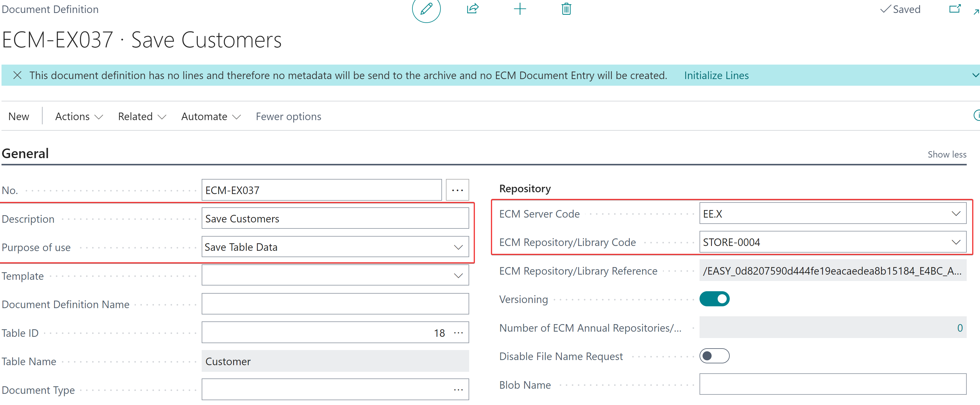Screen dimensions: 980x405
Task: Toggle the Versioning switch off
Action: [x=714, y=299]
